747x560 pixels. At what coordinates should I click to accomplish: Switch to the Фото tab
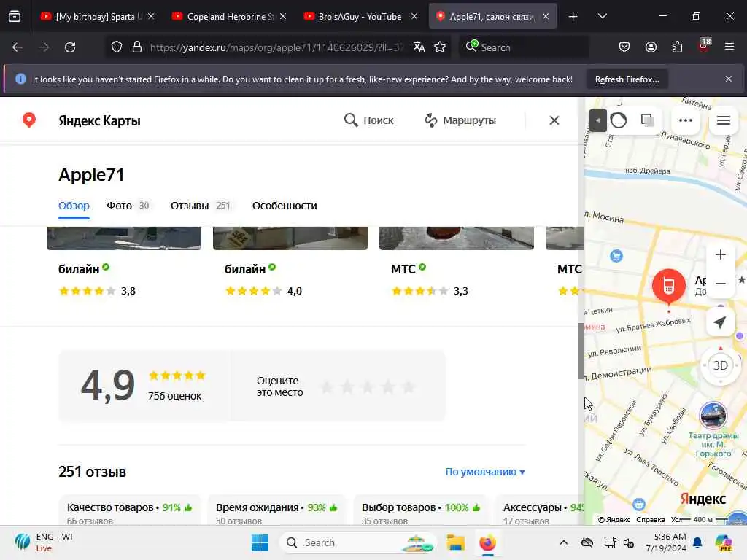[x=128, y=206]
